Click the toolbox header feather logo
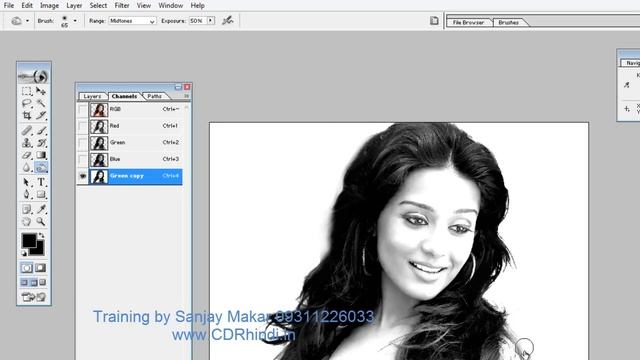 point(34,76)
